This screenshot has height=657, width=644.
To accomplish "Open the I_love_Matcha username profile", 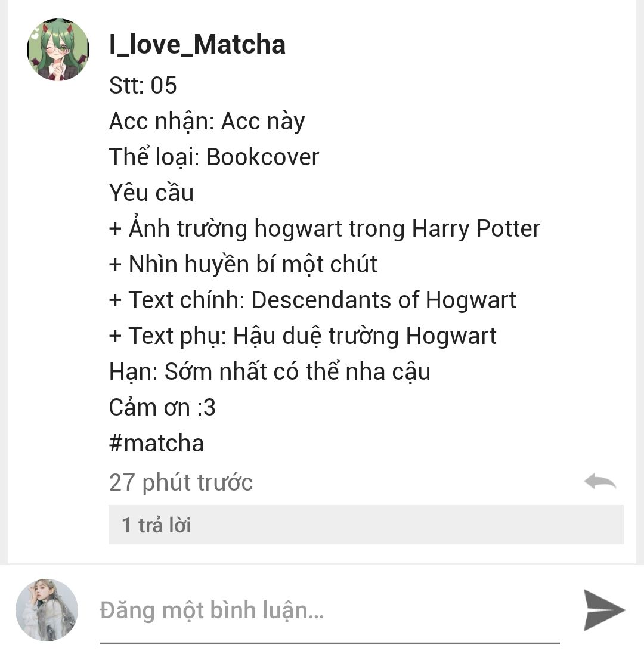I will click(197, 44).
